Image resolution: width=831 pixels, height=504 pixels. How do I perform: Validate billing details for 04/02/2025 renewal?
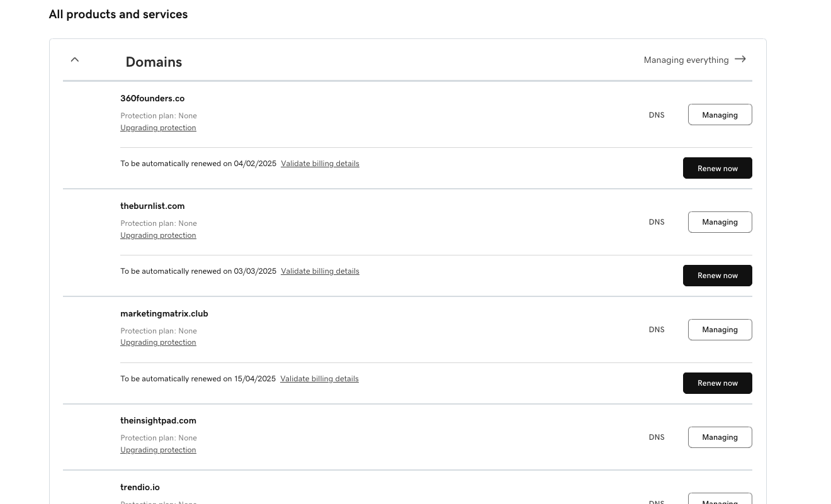point(320,164)
